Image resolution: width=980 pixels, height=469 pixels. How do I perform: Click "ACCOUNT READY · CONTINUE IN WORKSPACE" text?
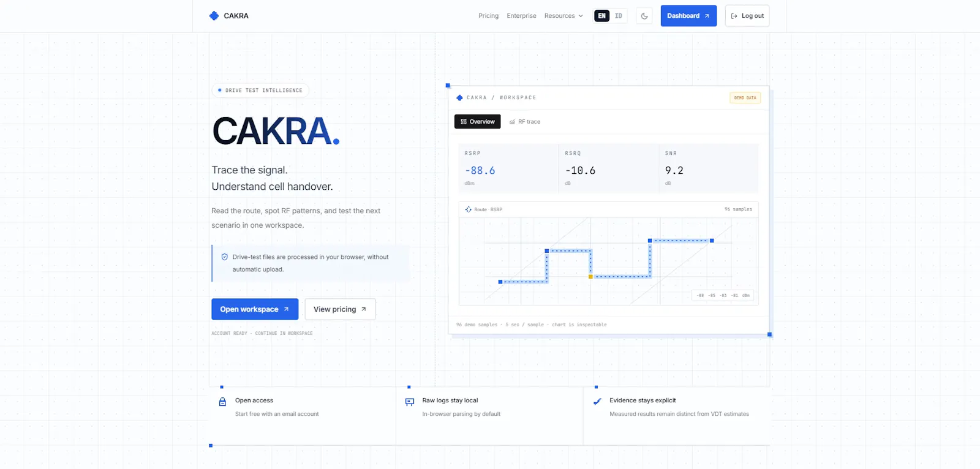click(x=262, y=334)
